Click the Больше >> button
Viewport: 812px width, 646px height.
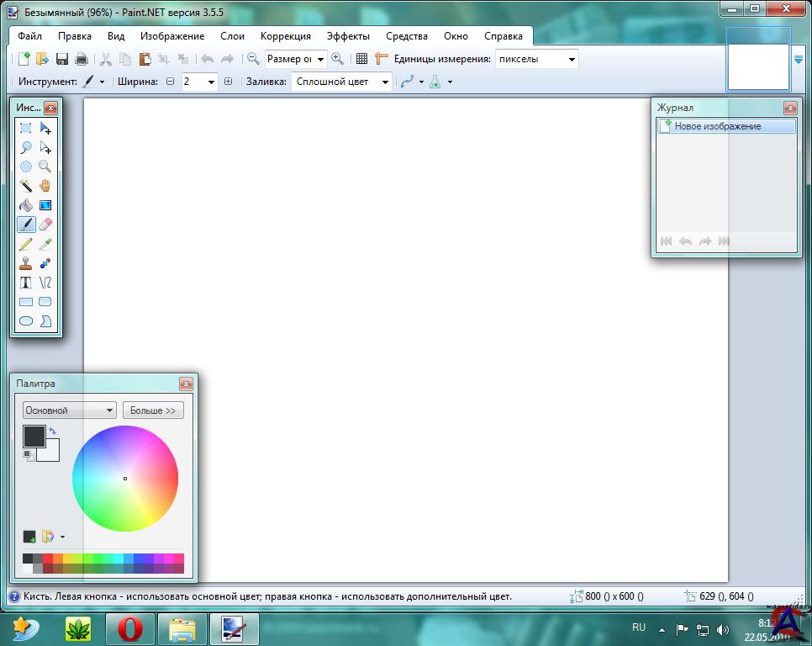(x=153, y=410)
